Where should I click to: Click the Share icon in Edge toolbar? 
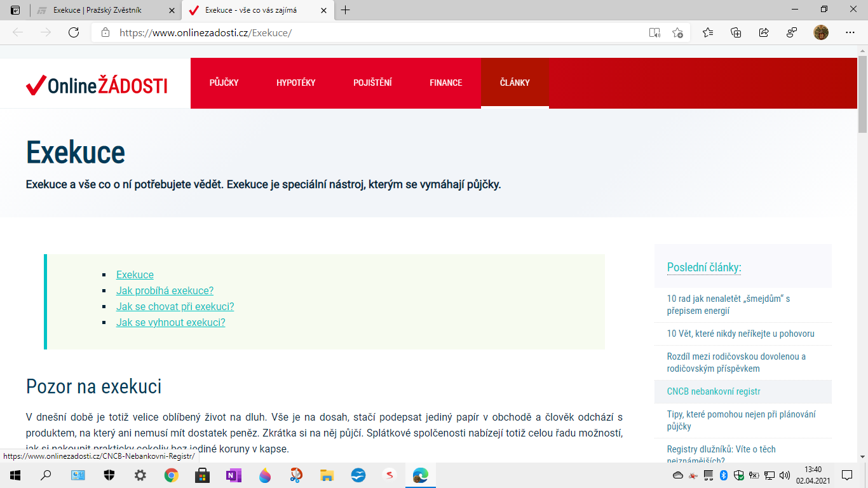click(764, 32)
